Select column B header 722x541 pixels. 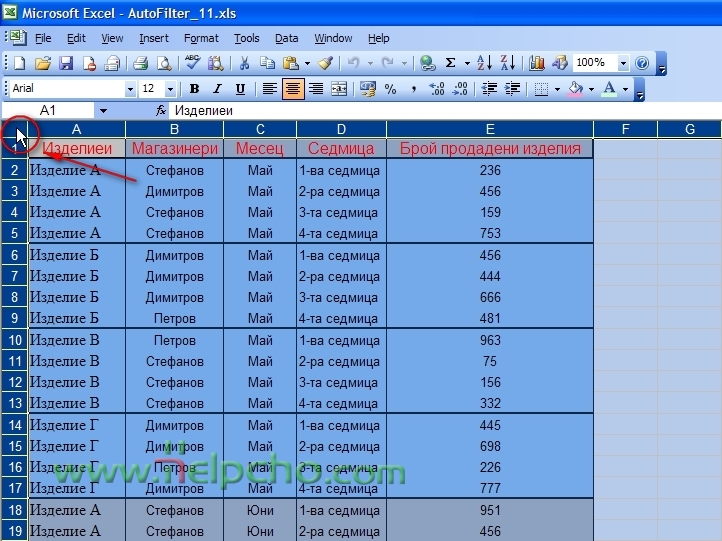click(x=175, y=129)
